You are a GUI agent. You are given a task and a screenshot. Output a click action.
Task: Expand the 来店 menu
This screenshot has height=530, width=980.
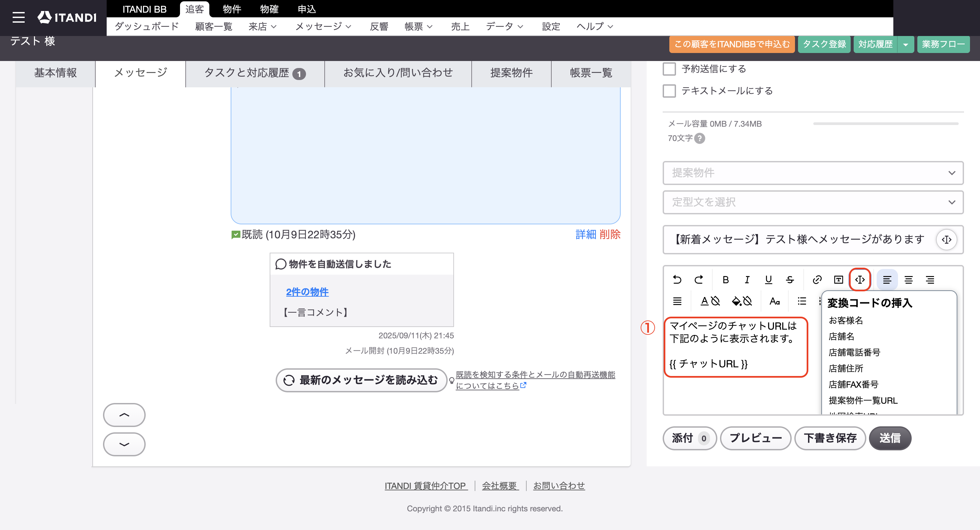(263, 27)
